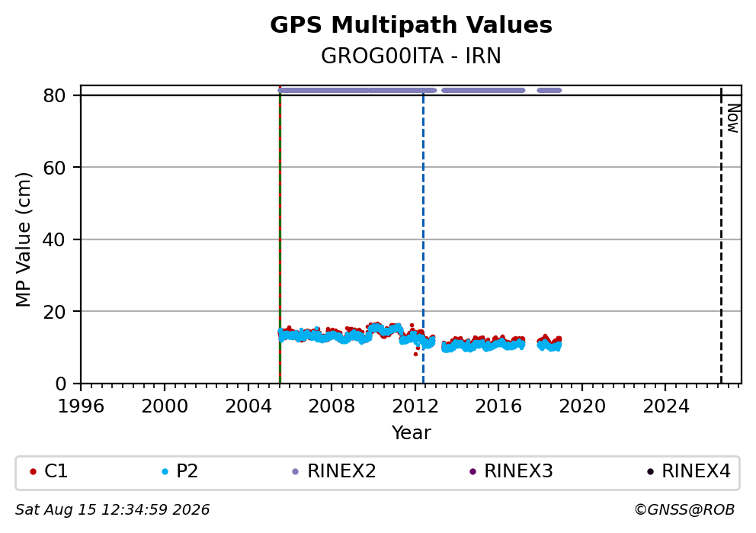Viewport: 756px width, 533px height.
Task: Click the x-axis tick label '2020'
Action: 582,406
